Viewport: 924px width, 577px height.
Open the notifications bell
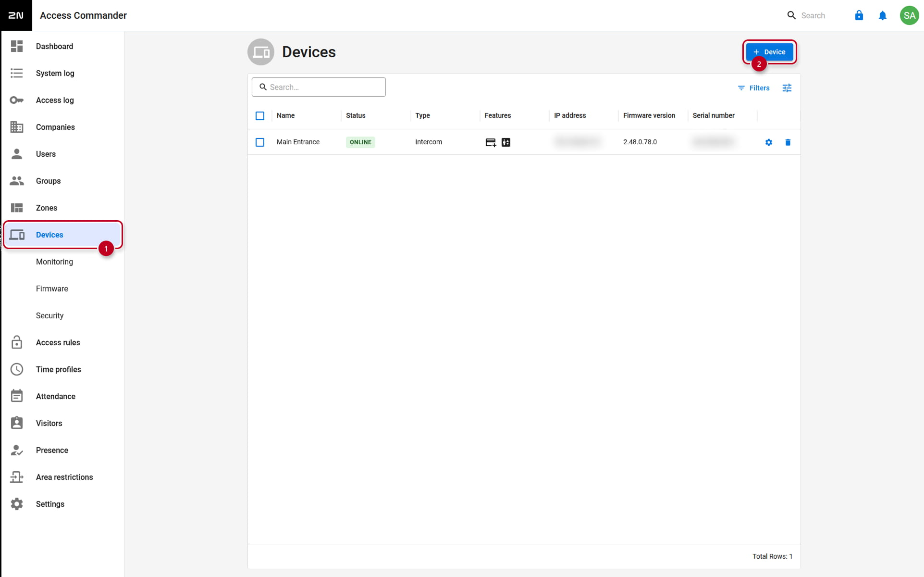883,15
